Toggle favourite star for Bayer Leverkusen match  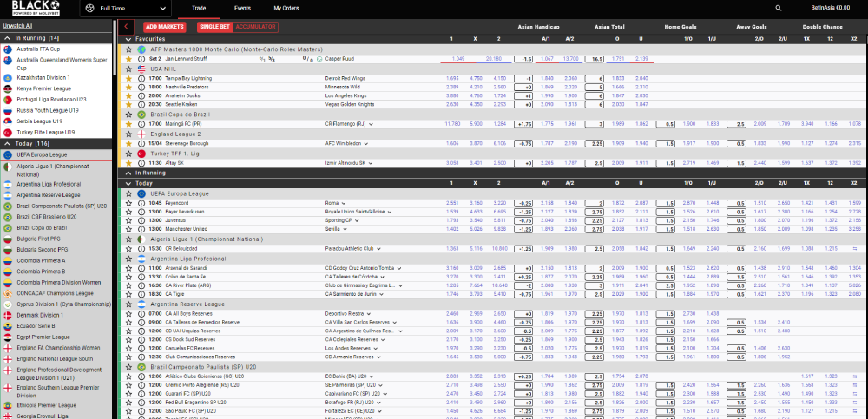129,212
